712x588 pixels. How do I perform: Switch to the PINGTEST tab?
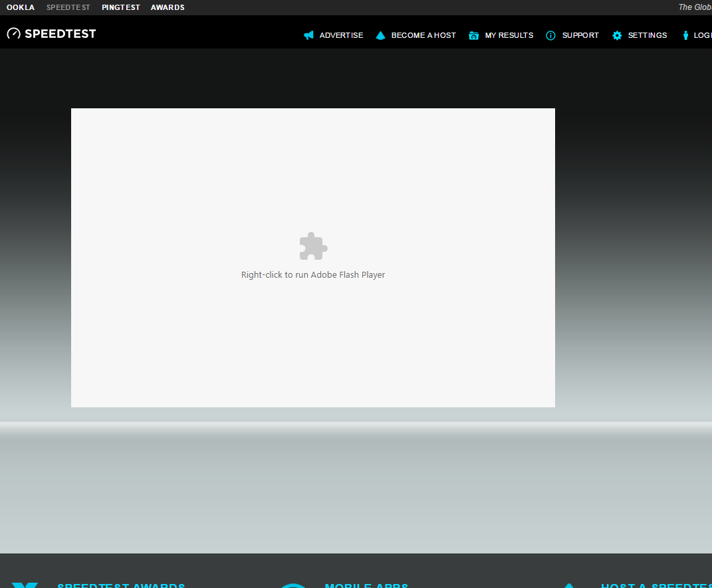(120, 7)
